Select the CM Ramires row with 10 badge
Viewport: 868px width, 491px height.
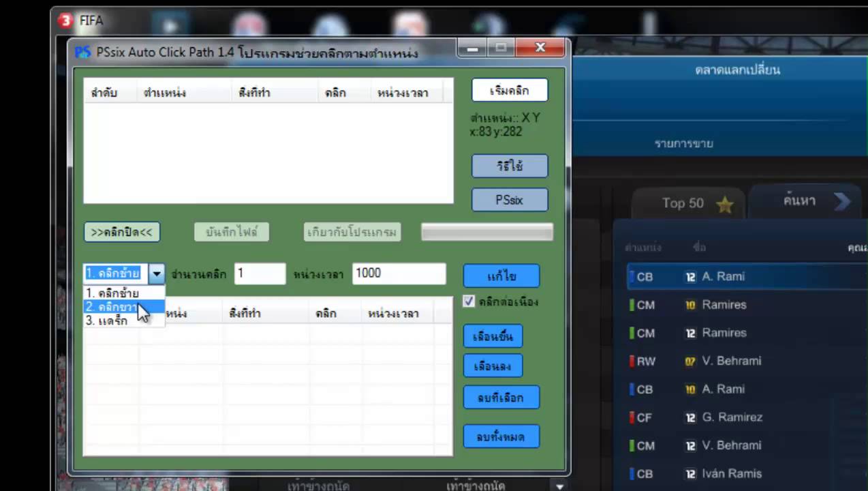pyautogui.click(x=747, y=305)
